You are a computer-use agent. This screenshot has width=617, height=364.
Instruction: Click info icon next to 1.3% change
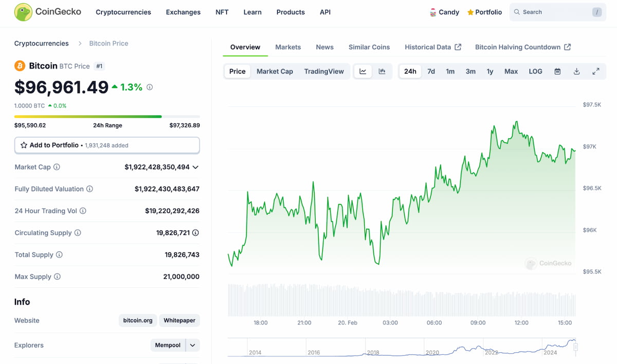(x=150, y=87)
